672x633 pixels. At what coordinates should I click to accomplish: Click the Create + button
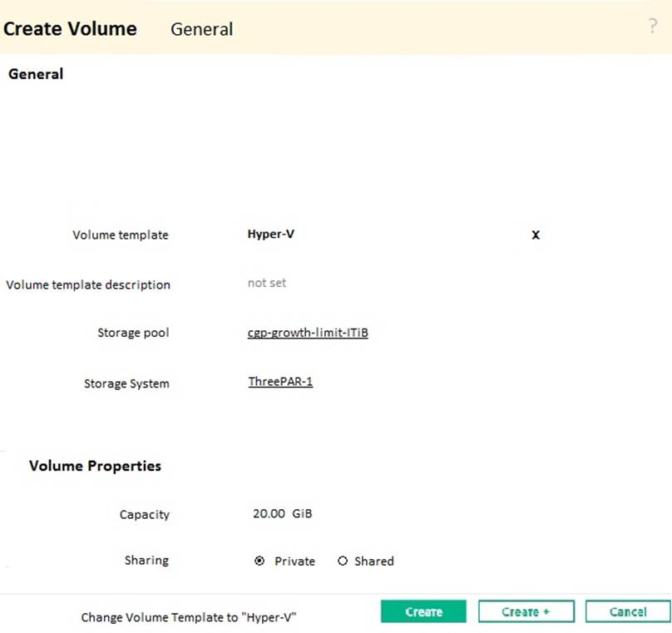(526, 611)
